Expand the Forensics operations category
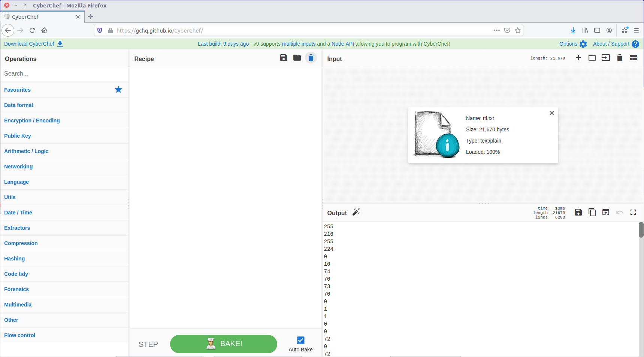644x357 pixels. click(16, 289)
